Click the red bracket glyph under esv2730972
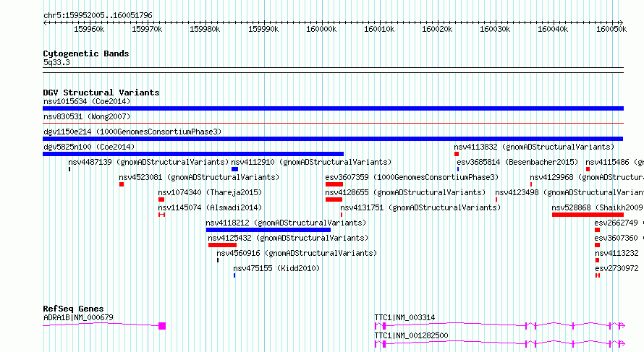 [x=598, y=275]
